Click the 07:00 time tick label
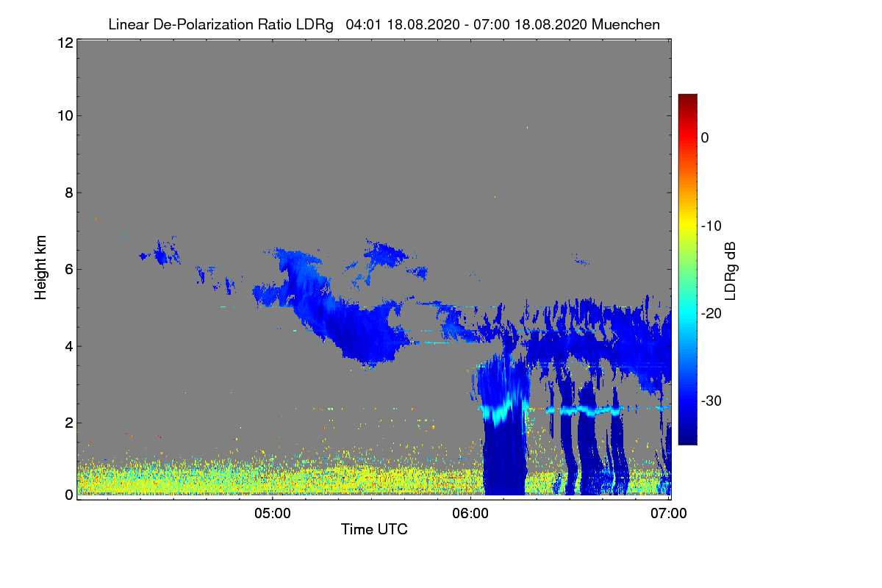 668,513
